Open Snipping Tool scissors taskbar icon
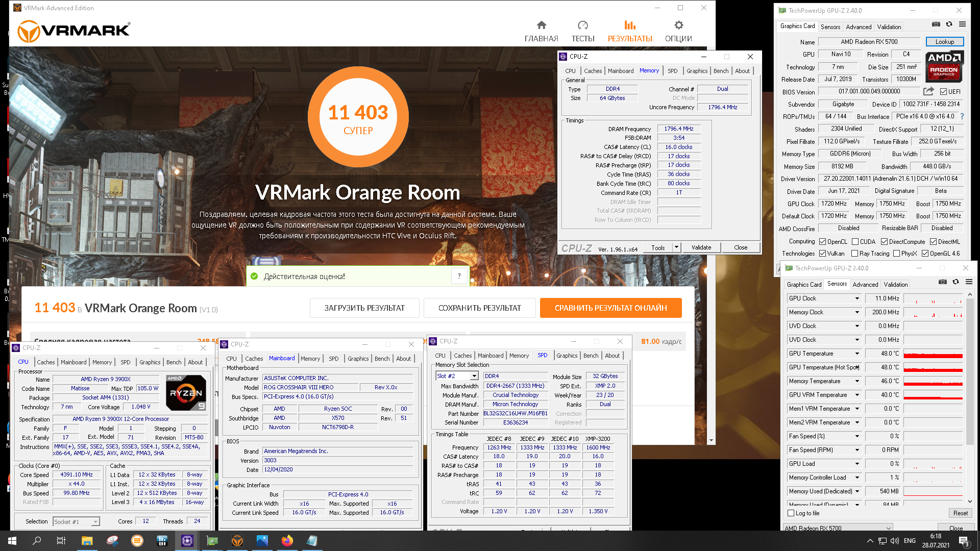The height and width of the screenshot is (551, 980). 112,541
